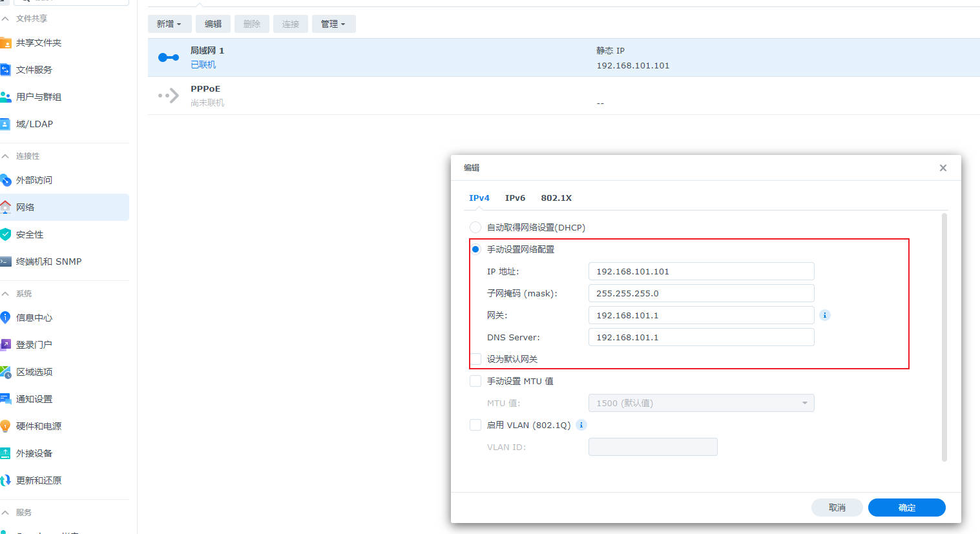Open the 新增 (Add) dropdown button
The width and height of the screenshot is (980, 534).
point(169,24)
